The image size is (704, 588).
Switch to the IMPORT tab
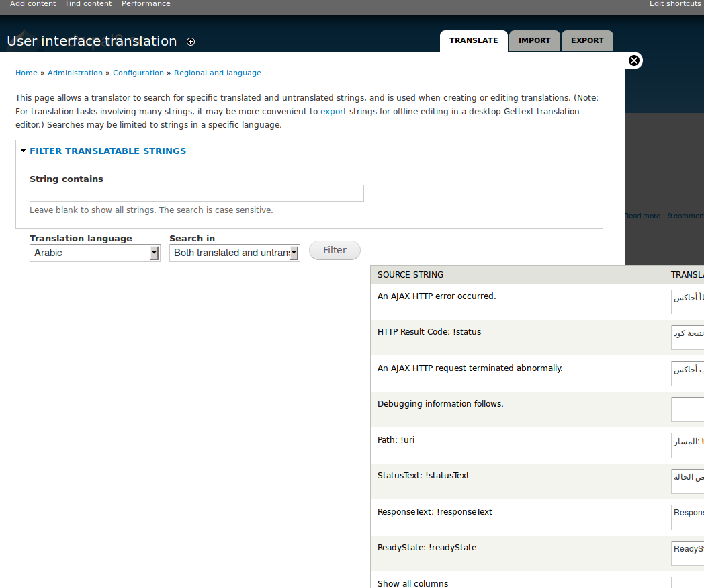point(534,40)
